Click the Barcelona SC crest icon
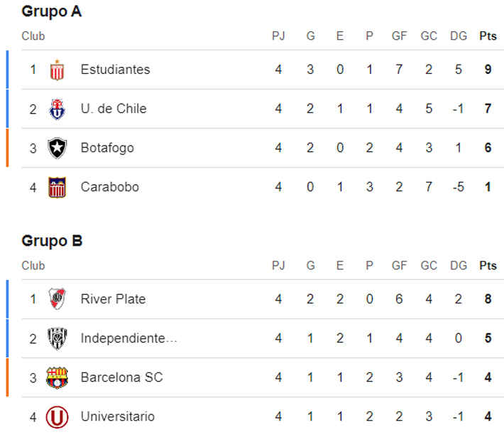 tap(57, 377)
